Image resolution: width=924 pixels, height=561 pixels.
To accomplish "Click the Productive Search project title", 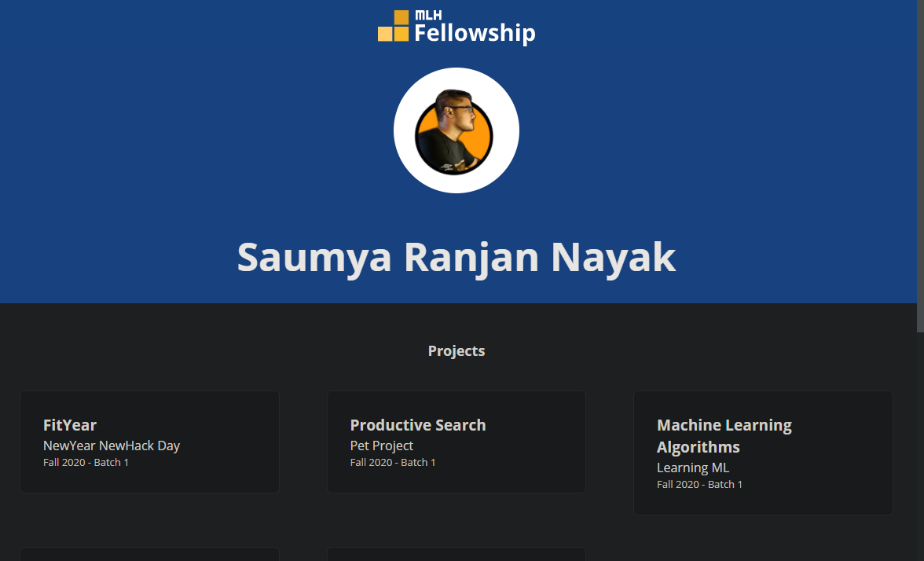I will (x=418, y=425).
